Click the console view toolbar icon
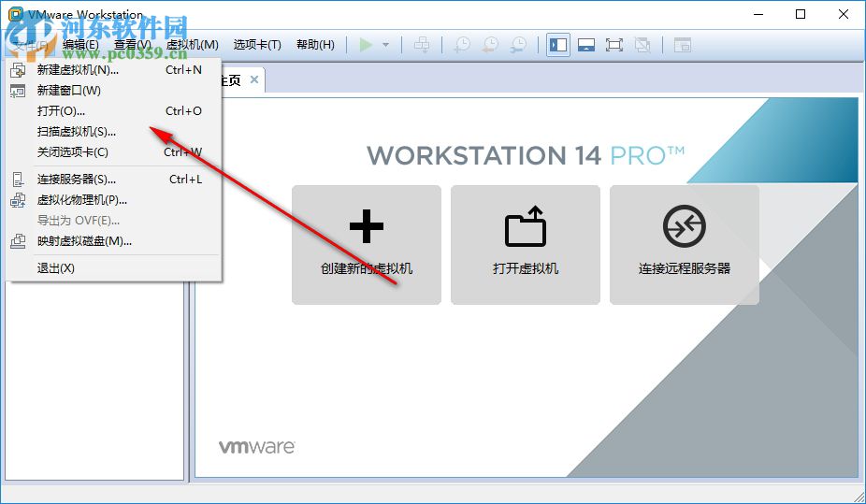Screen dimensions: 866x504 pos(683,45)
